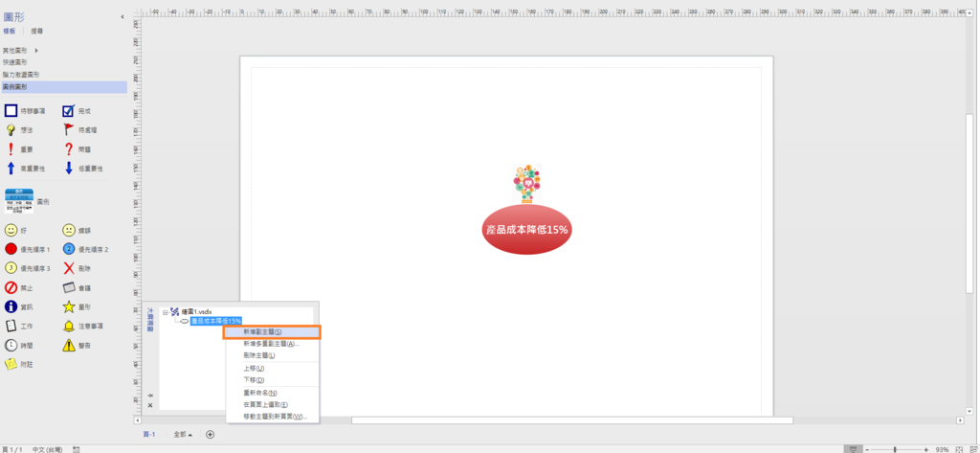Select the 時間 clock shape

pyautogui.click(x=11, y=345)
